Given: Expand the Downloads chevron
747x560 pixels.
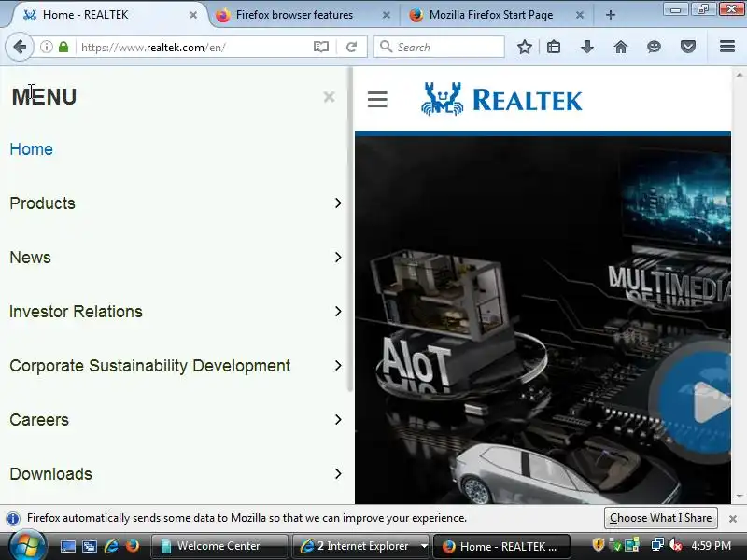Looking at the screenshot, I should (338, 474).
